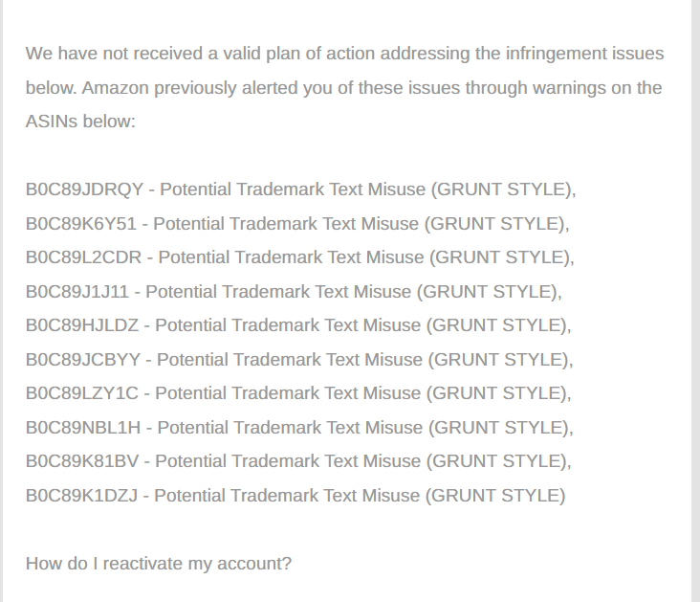Image resolution: width=700 pixels, height=602 pixels.
Task: Click the right-edge vertical scrollbar strip
Action: tap(695, 301)
